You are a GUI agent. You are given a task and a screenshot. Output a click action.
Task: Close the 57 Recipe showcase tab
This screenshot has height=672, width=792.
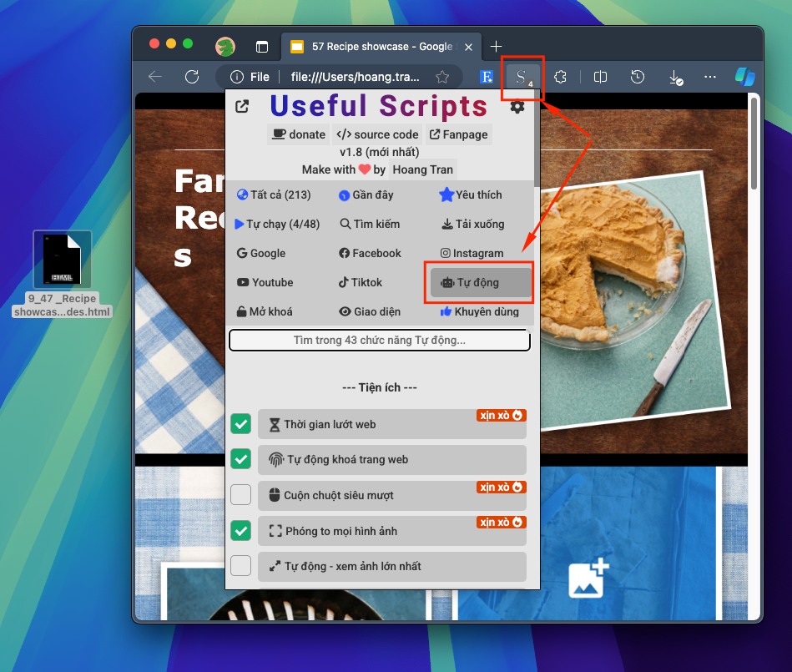(x=469, y=47)
